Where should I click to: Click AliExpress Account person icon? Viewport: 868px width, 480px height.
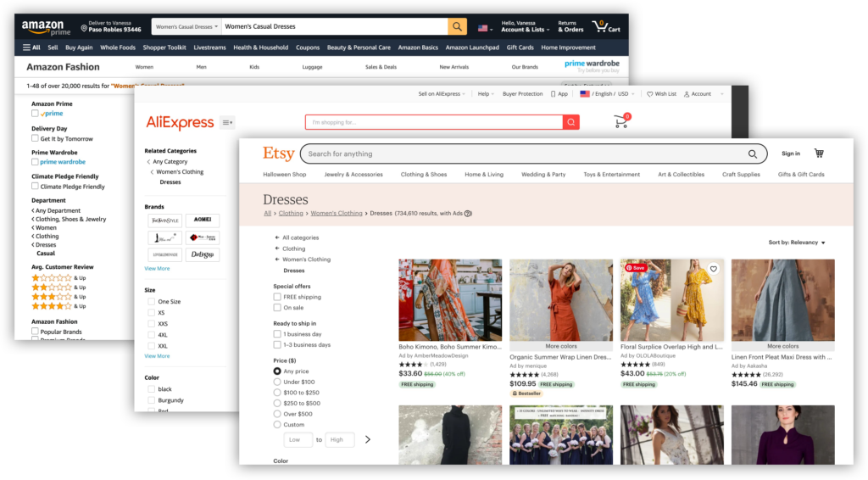coord(687,94)
